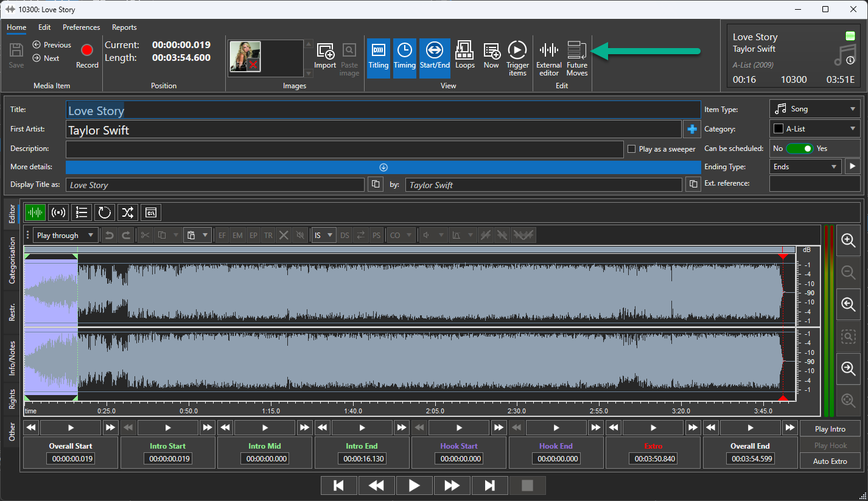This screenshot has height=501, width=868.
Task: Click the Auto Extro button
Action: (x=830, y=461)
